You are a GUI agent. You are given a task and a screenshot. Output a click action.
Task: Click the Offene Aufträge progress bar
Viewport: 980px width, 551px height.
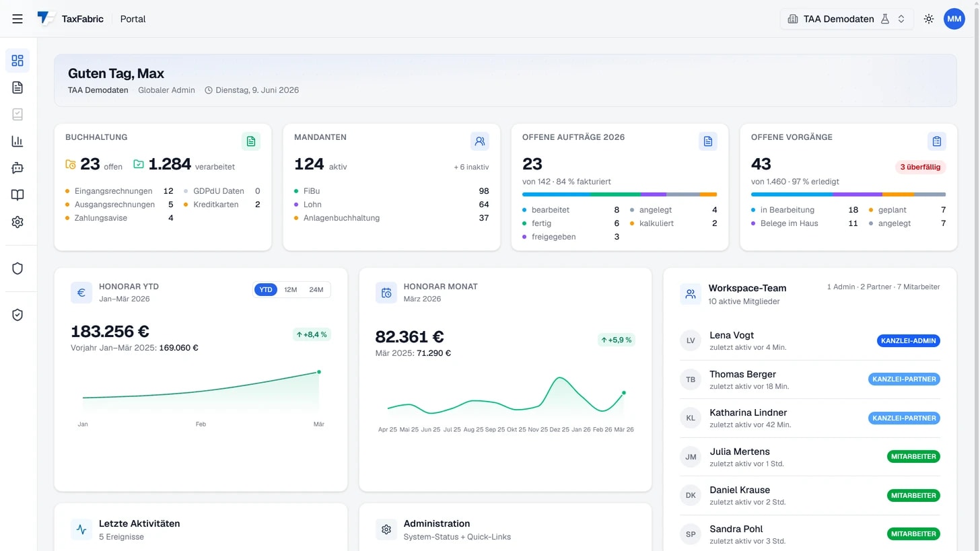(x=619, y=194)
